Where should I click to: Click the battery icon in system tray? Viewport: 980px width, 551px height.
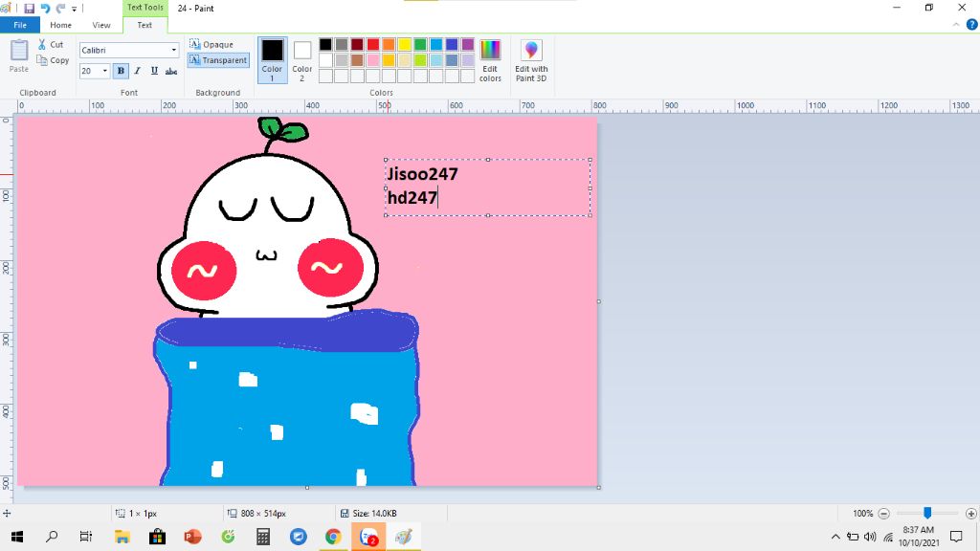click(x=853, y=537)
